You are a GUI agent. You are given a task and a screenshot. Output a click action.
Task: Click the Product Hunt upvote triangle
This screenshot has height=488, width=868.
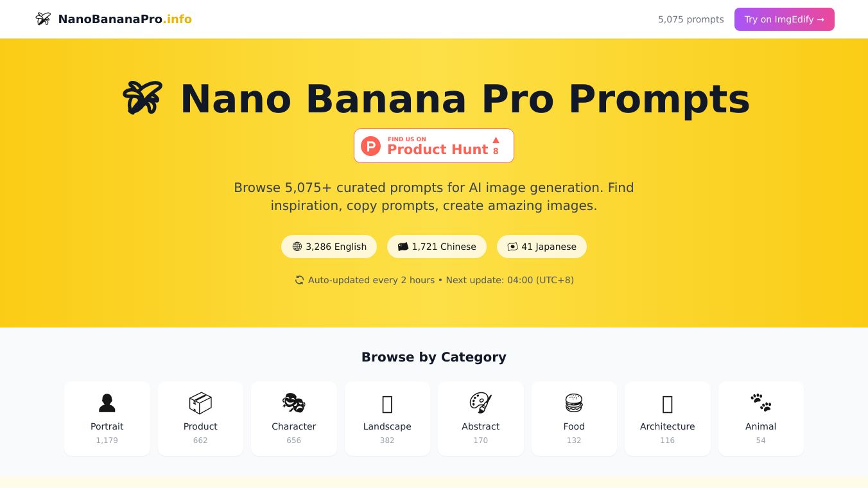click(x=495, y=141)
